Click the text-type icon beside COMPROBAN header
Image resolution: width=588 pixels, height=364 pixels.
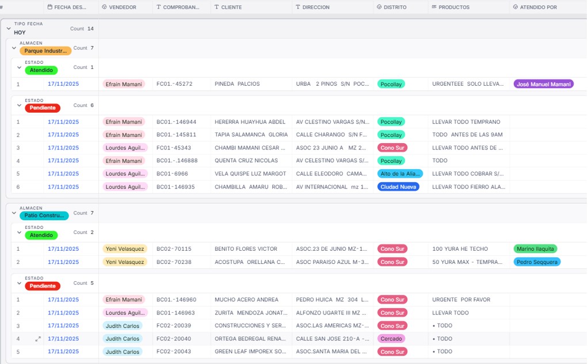tap(158, 7)
